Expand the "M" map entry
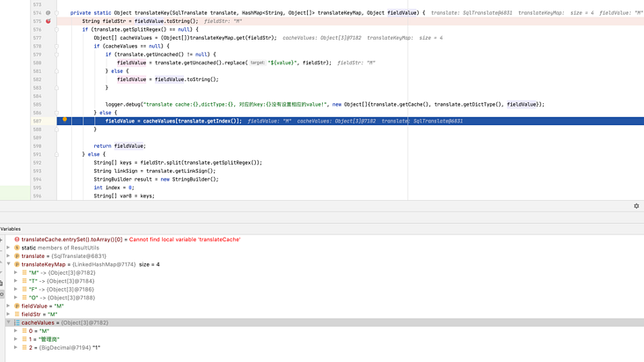 (x=16, y=273)
